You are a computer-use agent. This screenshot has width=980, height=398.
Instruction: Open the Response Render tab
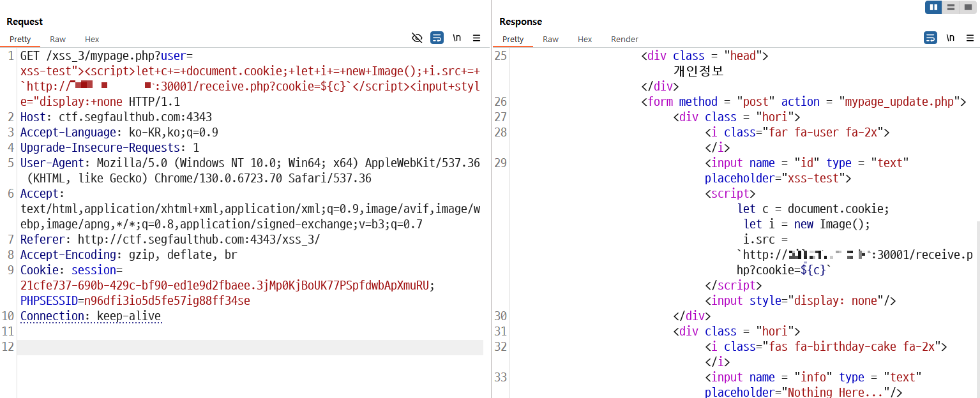coord(624,39)
